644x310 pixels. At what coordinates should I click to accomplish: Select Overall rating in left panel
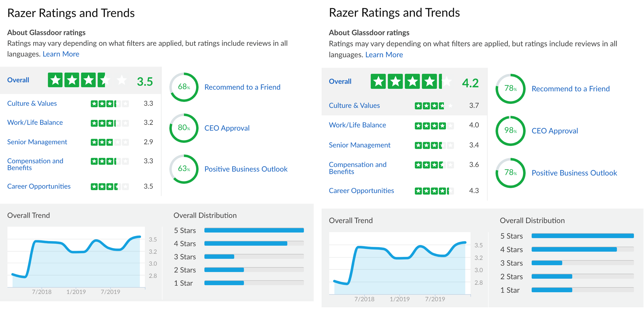(x=18, y=80)
